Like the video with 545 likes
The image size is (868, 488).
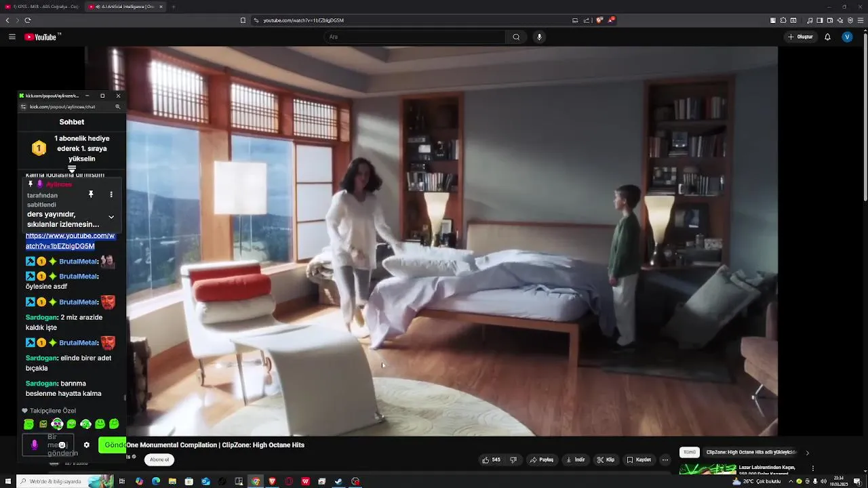[491, 460]
